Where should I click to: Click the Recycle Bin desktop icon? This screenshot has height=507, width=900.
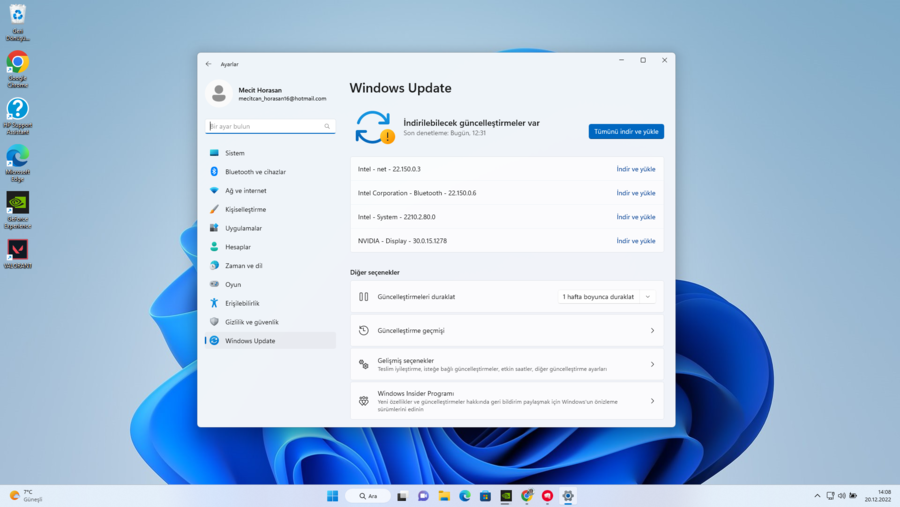pos(18,23)
